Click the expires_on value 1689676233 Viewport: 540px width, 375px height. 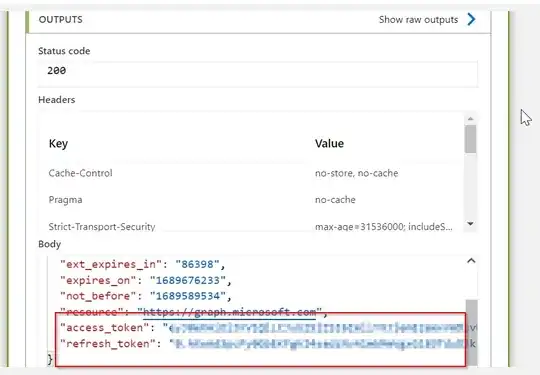pyautogui.click(x=188, y=280)
